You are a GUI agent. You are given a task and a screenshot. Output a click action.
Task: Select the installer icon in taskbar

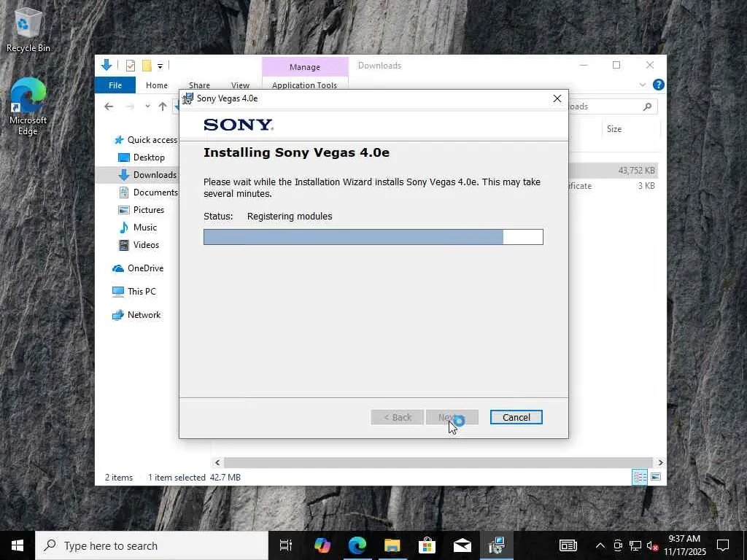(497, 545)
